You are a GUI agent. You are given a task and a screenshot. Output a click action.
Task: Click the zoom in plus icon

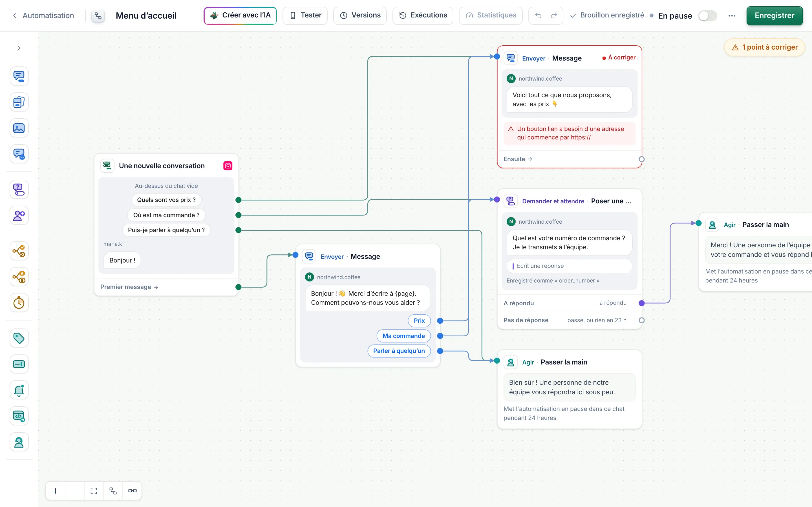coord(55,491)
